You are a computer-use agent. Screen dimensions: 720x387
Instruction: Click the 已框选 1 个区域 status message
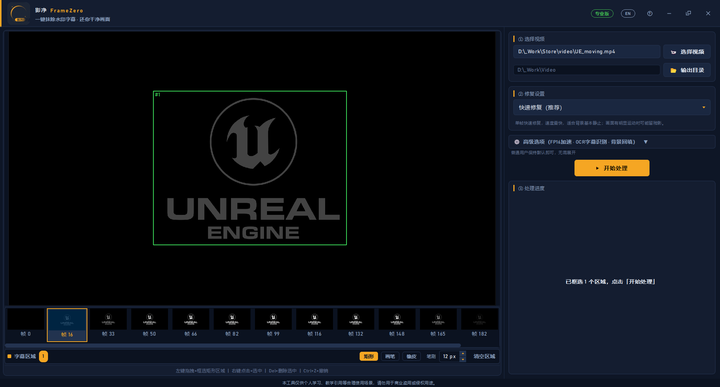click(x=610, y=281)
